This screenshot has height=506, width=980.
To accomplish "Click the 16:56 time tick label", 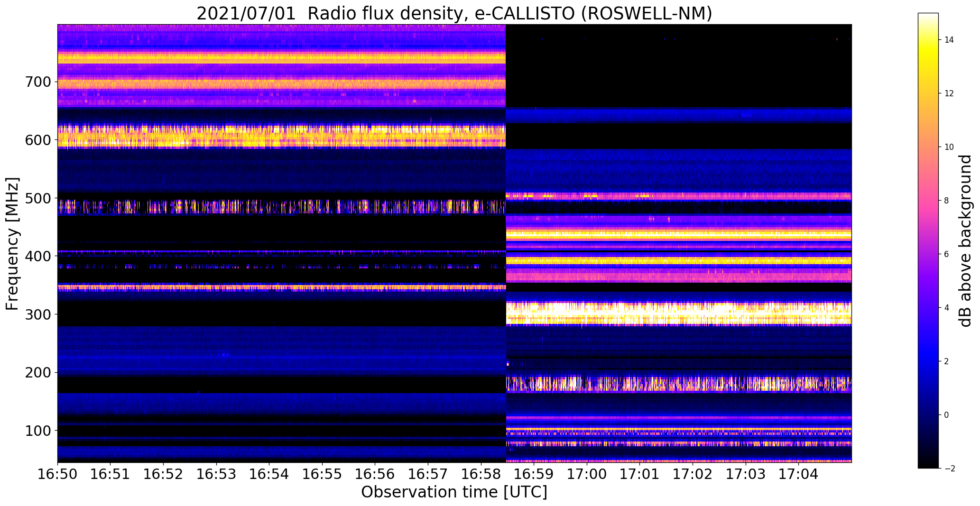I will pos(375,474).
